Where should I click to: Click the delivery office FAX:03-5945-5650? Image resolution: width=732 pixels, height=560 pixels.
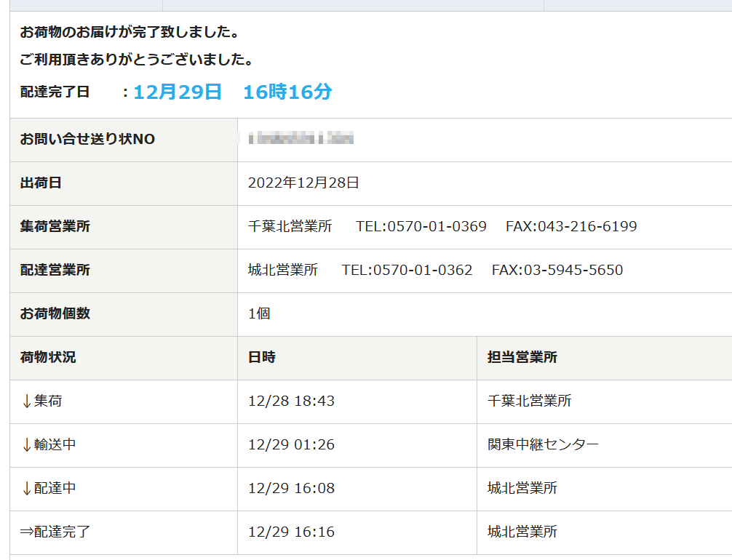557,271
